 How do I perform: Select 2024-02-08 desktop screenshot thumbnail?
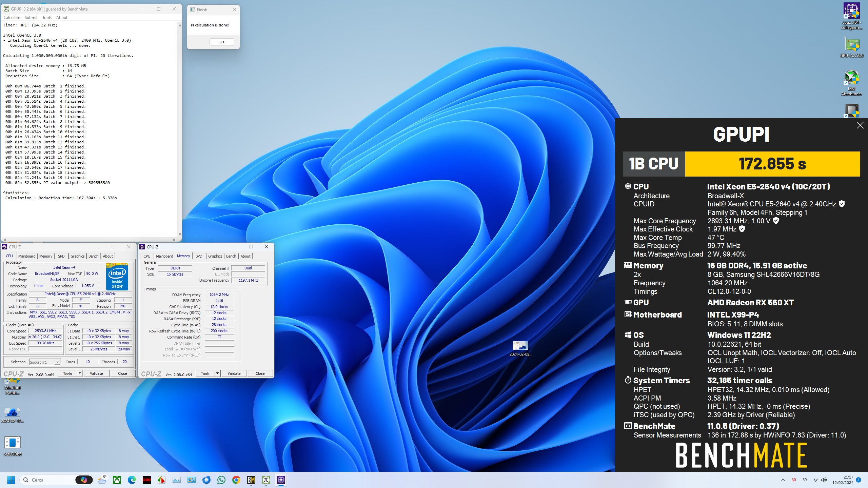point(520,349)
